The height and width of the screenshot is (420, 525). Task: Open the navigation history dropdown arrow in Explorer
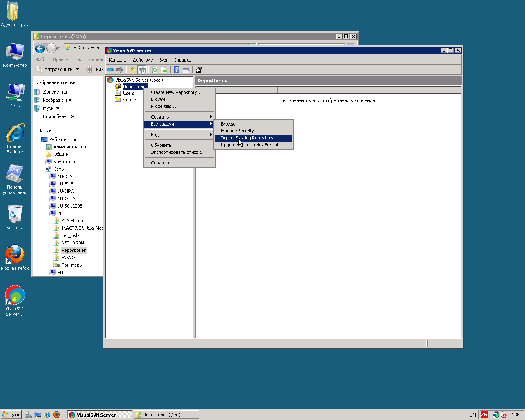pos(59,48)
